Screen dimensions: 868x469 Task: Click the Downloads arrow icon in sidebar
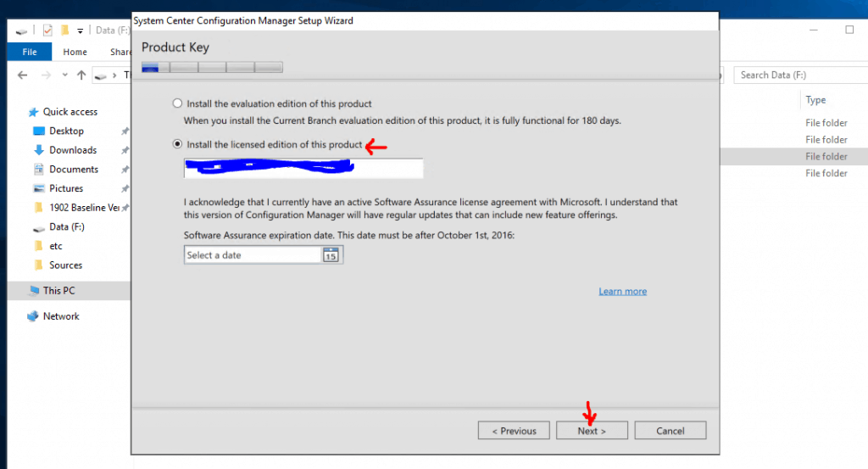39,150
